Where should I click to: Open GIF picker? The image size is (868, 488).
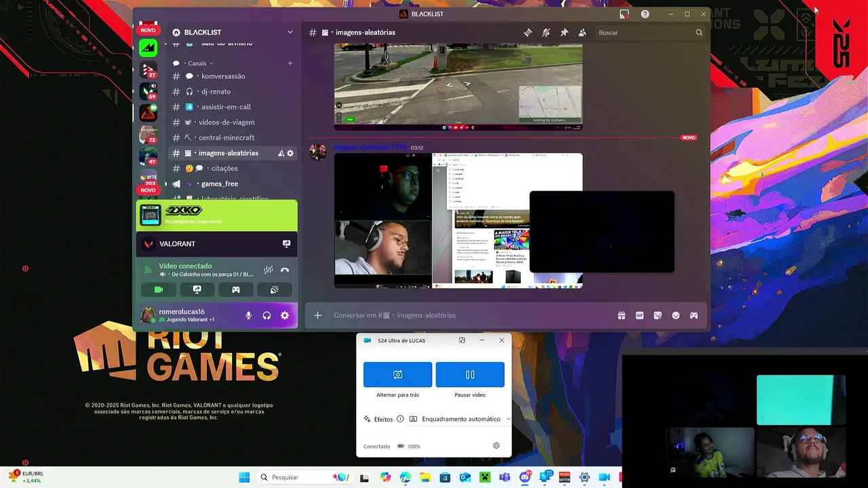point(639,315)
